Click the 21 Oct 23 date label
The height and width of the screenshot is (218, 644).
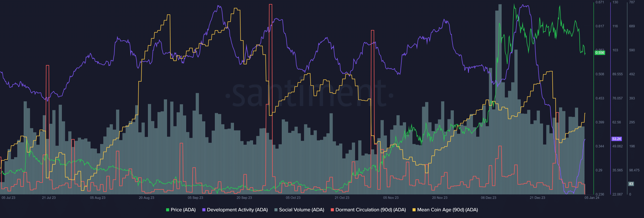(342, 198)
